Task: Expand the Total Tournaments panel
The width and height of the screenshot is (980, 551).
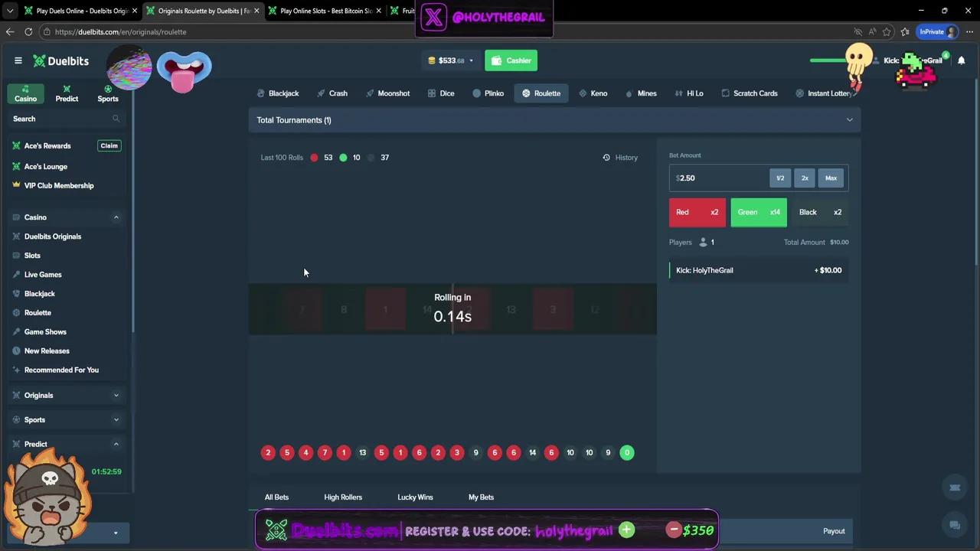Action: coord(849,120)
